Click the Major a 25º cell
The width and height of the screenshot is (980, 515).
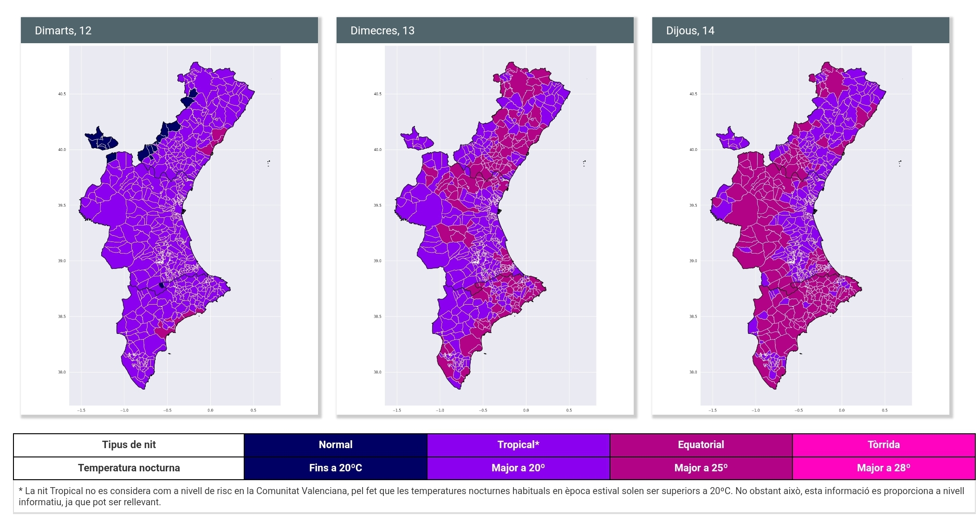pos(701,468)
